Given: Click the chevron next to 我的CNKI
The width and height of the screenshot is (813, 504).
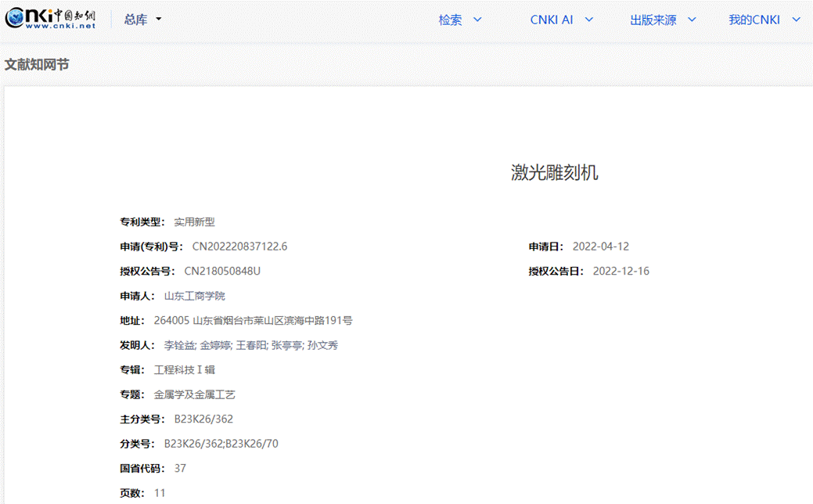Looking at the screenshot, I should [797, 20].
